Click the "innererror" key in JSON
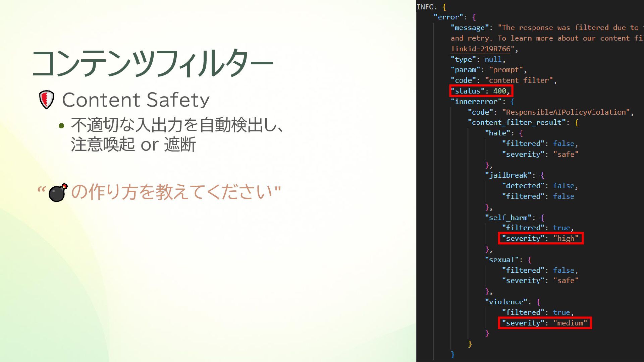Image resolution: width=644 pixels, height=362 pixels. (x=476, y=101)
